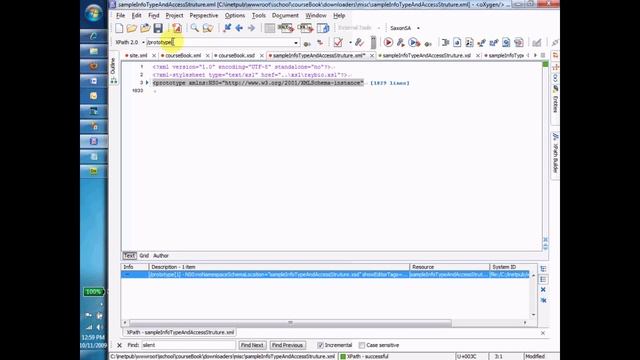
Task: Click the results panel tree view icon
Action: point(543,269)
